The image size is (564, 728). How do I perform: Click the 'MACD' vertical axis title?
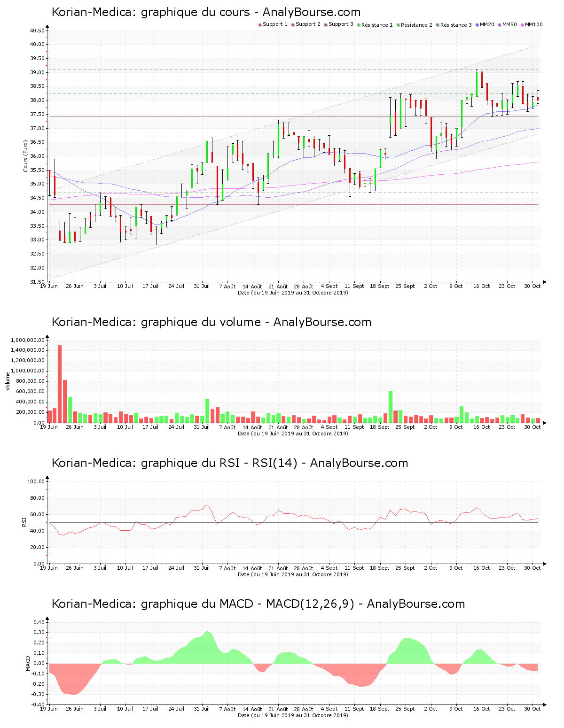tap(28, 663)
